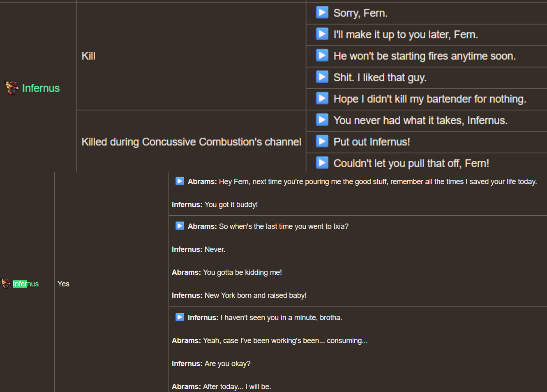The image size is (547, 392).
Task: Click the 'After today... I will be.' line
Action: click(x=222, y=387)
